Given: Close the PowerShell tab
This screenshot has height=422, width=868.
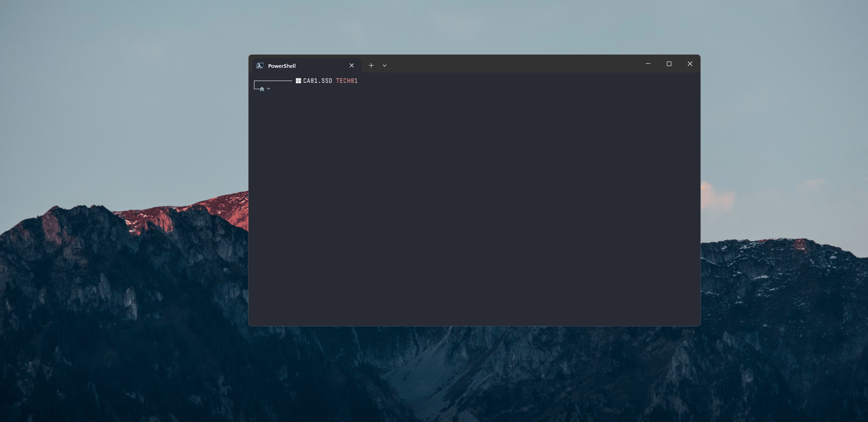Looking at the screenshot, I should [351, 66].
